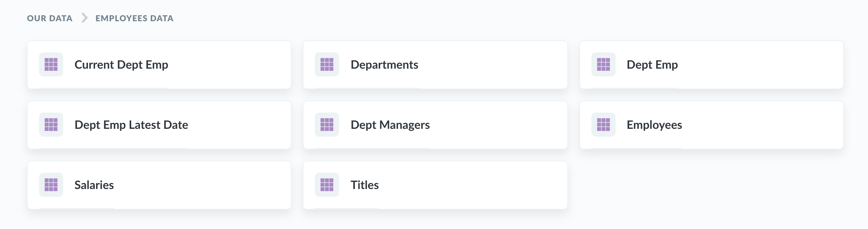Click the Salaries table grid icon
This screenshot has height=229, width=868.
click(x=51, y=185)
